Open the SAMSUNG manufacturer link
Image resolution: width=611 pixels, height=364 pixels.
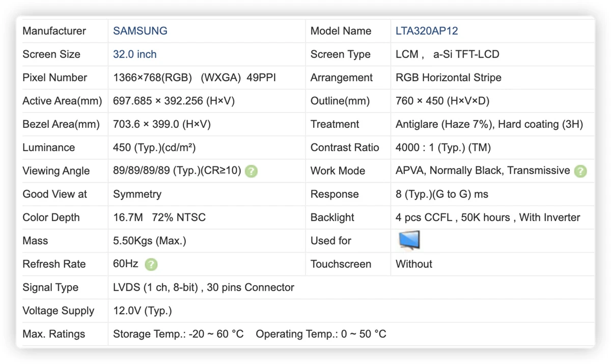[x=140, y=31]
